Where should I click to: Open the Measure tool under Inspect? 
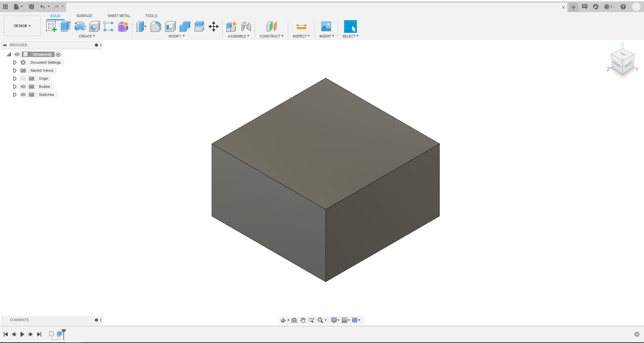point(301,26)
